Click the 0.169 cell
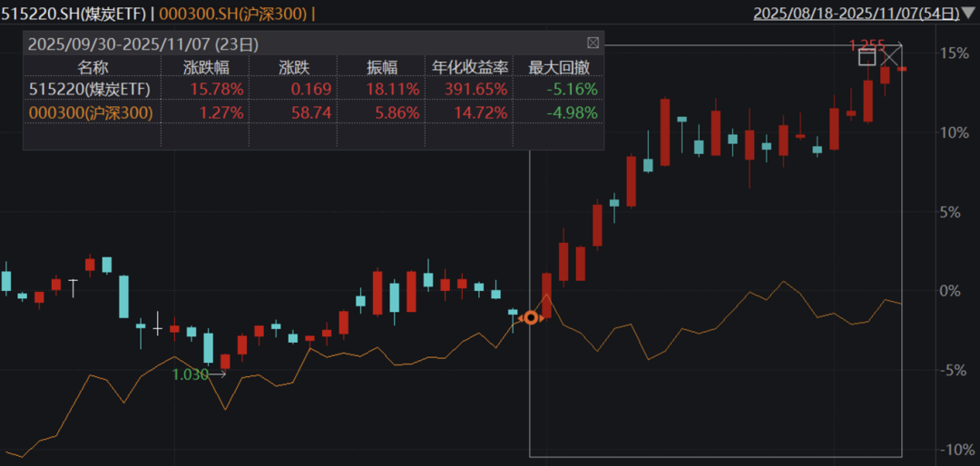Screen dimensions: 980x466 [311, 90]
